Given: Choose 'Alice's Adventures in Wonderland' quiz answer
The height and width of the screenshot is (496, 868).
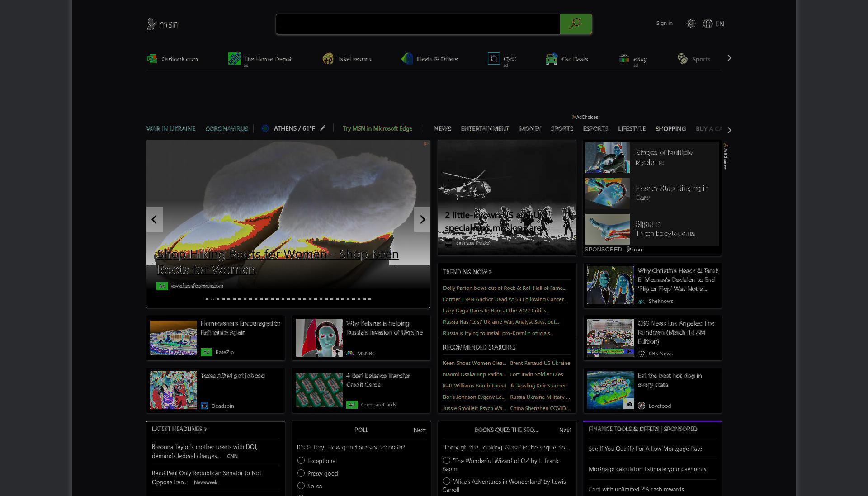Looking at the screenshot, I should tap(447, 481).
